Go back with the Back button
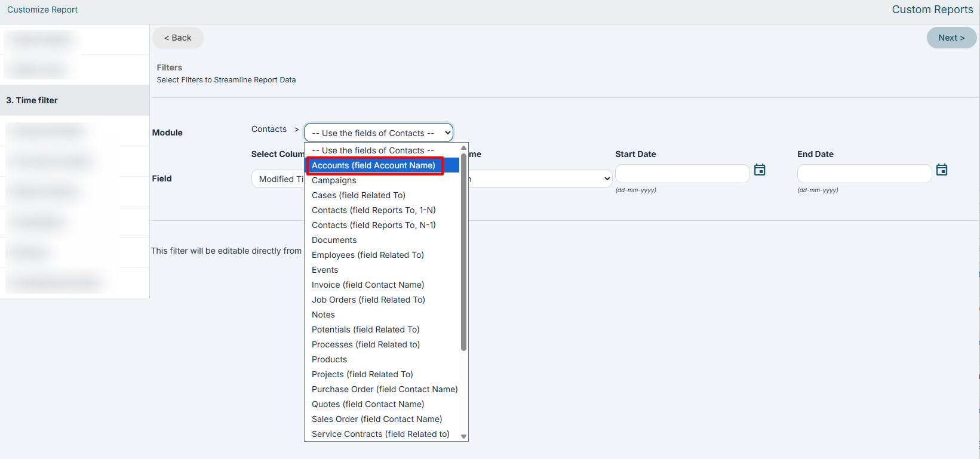The image size is (980, 459). tap(177, 38)
